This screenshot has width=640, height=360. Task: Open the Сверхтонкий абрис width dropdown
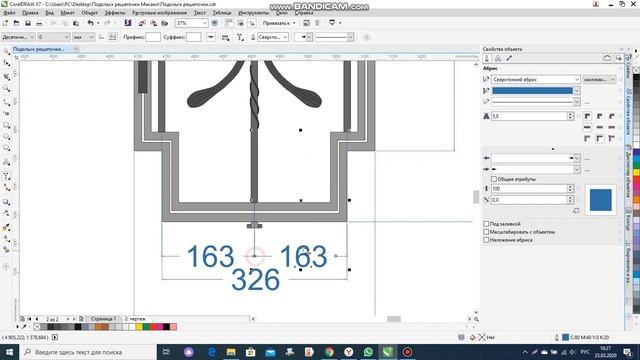coord(577,80)
